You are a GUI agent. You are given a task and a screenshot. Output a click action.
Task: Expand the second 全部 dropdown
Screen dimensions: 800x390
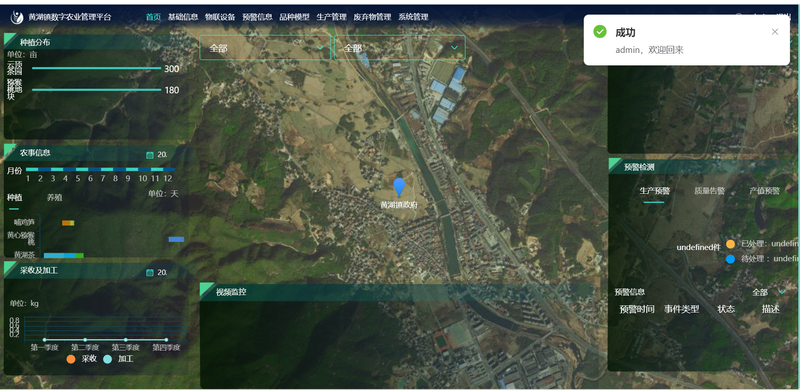[399, 48]
